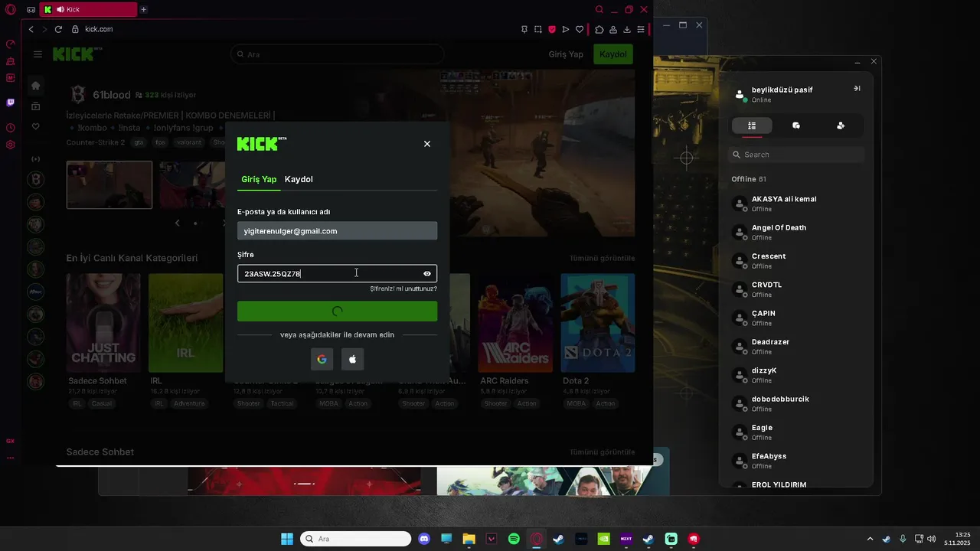The image size is (980, 551).
Task: Open Kick sidebar browse icon
Action: point(35,106)
